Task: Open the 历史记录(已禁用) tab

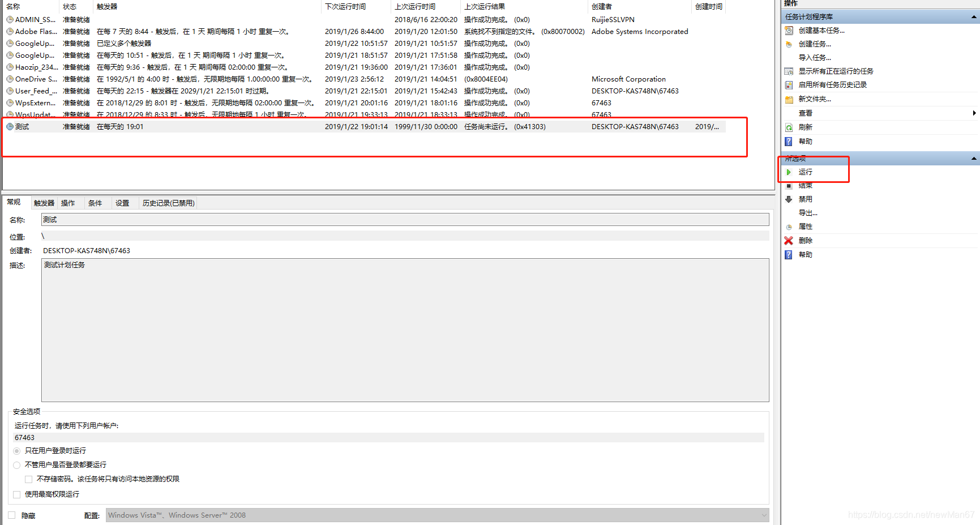Action: pyautogui.click(x=169, y=203)
